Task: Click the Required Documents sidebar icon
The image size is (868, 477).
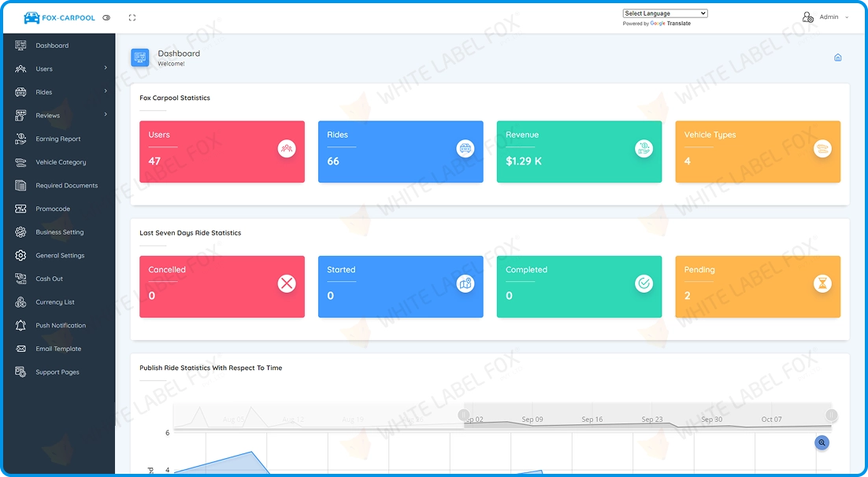Action: 20,186
